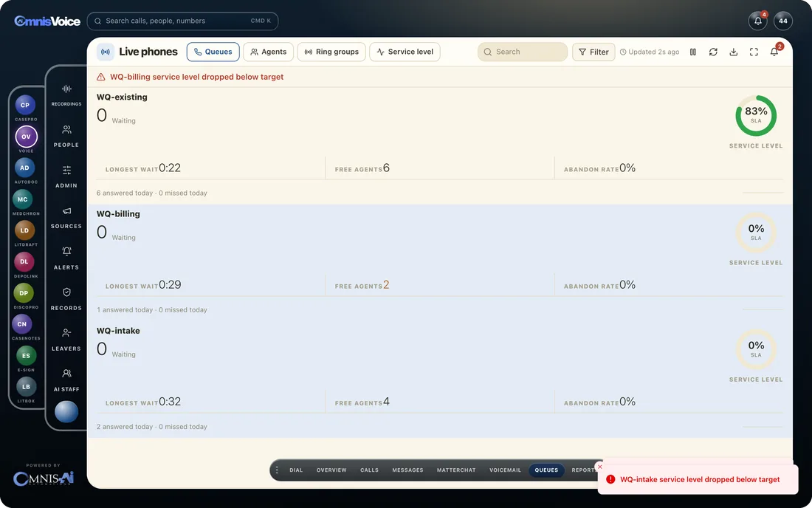Click the WQ-intake service level toast message
Image resolution: width=812 pixels, height=508 pixels.
click(700, 479)
